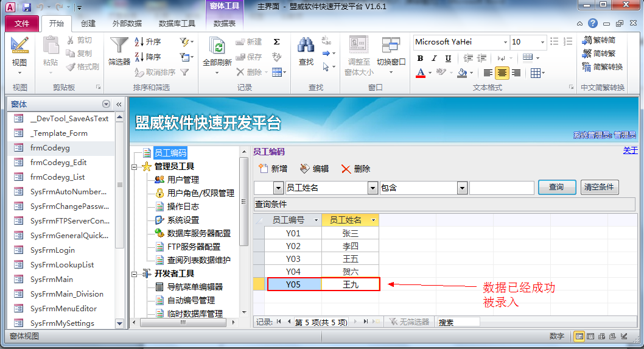Open frmCodeyg_Edit form in navigation pane
Image resolution: width=644 pixels, height=349 pixels.
point(58,163)
